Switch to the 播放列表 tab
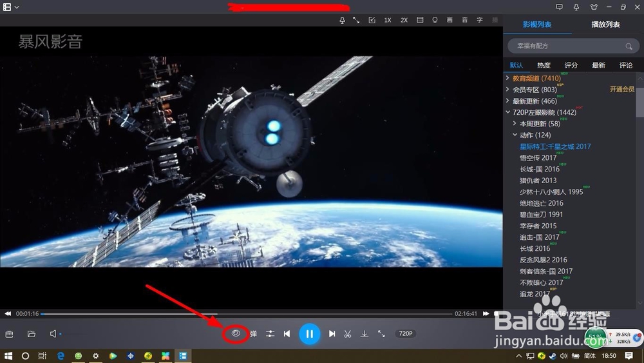The width and height of the screenshot is (644, 363). 605,25
